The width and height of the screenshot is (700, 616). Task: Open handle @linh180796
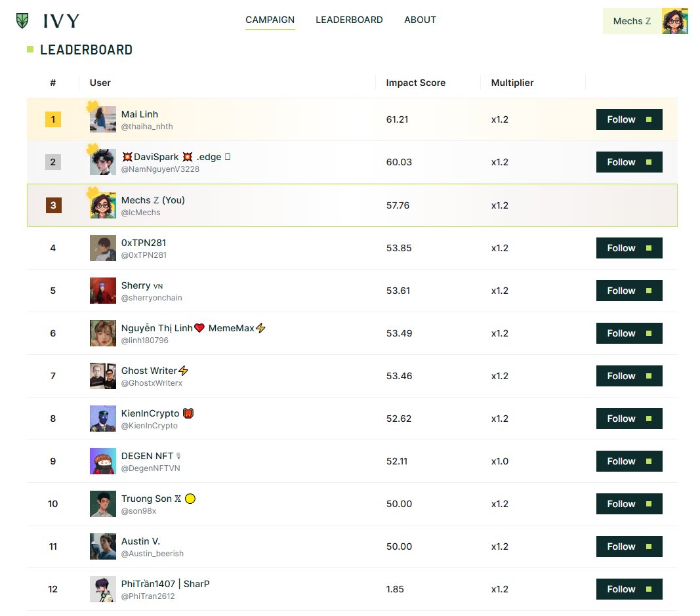[x=144, y=340]
